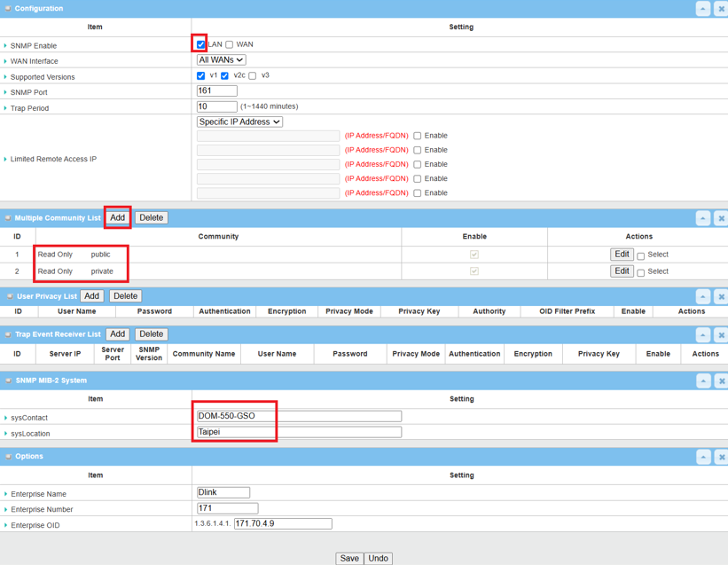This screenshot has width=728, height=565.
Task: Click Add in Multiple Community List
Action: click(117, 218)
